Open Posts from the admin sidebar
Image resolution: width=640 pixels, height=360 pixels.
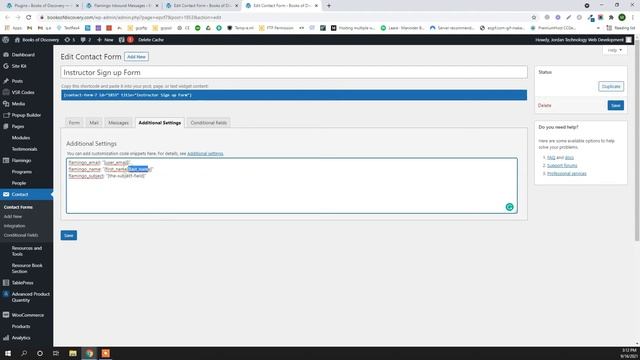(x=17, y=81)
